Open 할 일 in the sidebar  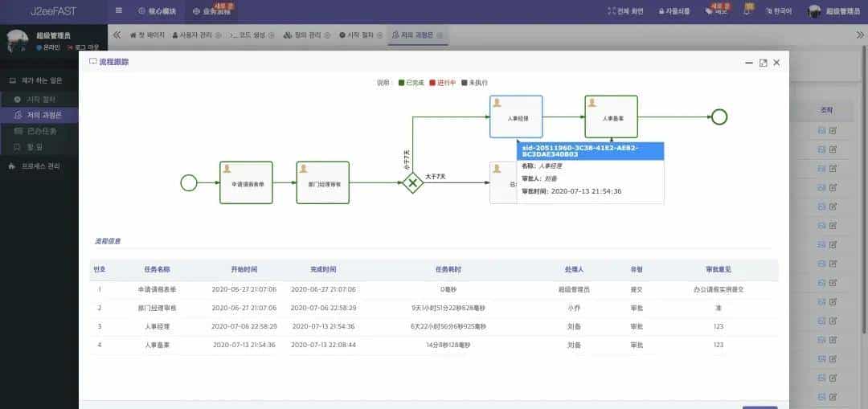[39, 147]
